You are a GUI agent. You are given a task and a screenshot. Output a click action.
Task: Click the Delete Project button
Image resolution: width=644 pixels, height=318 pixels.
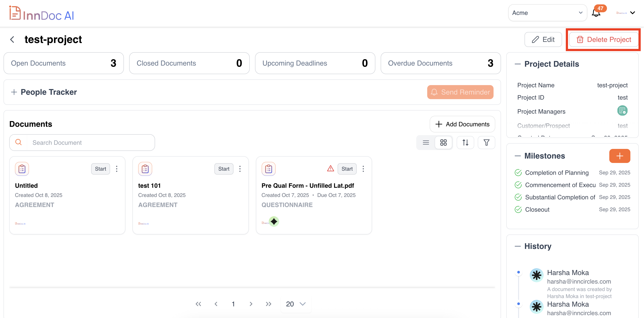pyautogui.click(x=604, y=39)
